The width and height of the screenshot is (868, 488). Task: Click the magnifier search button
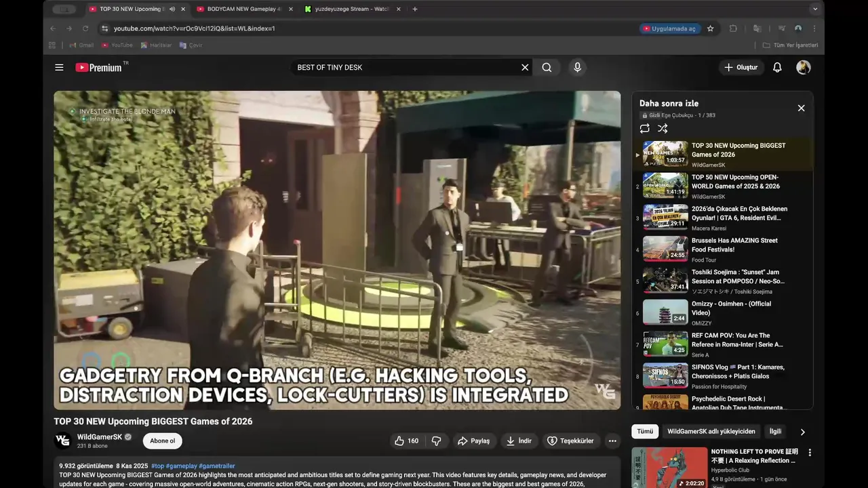[x=547, y=67]
